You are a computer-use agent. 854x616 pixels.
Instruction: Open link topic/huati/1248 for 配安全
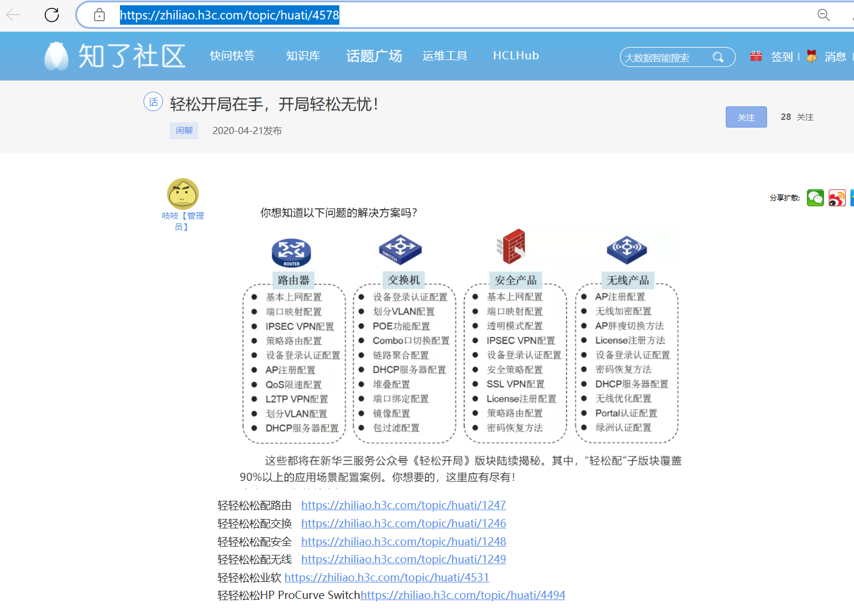tap(403, 541)
